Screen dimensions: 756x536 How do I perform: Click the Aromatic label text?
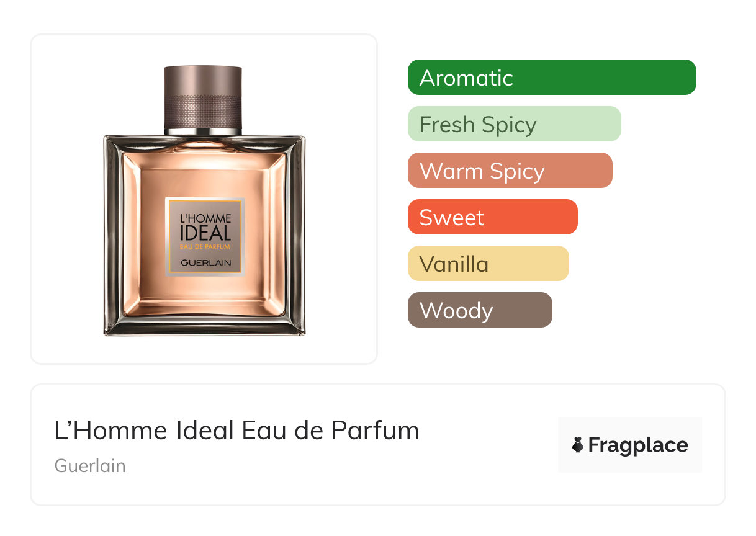(466, 78)
